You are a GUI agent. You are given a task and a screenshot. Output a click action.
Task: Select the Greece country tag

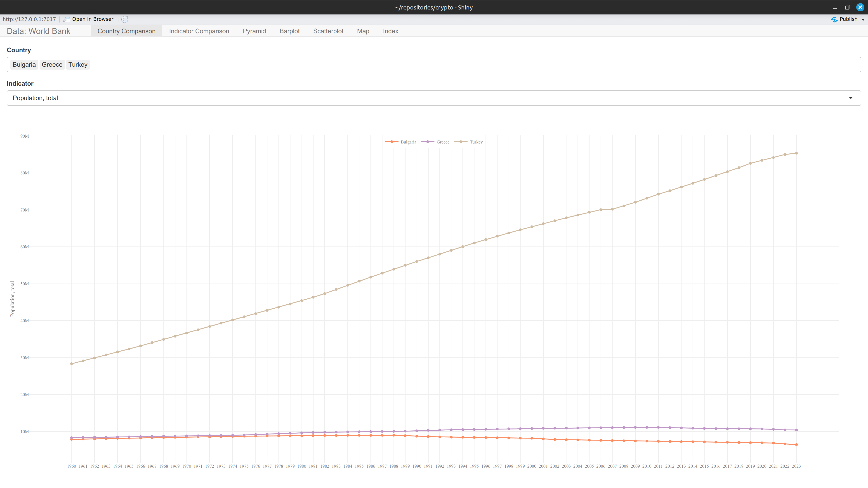pyautogui.click(x=52, y=64)
